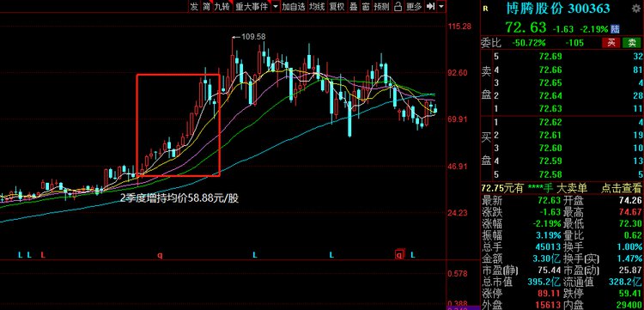Toggle the padlock lock icon
The image size is (644, 310).
tap(398, 6)
